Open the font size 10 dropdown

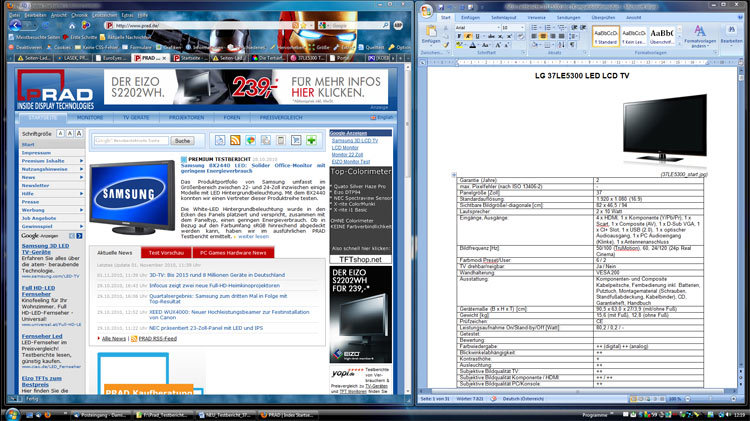(522, 27)
